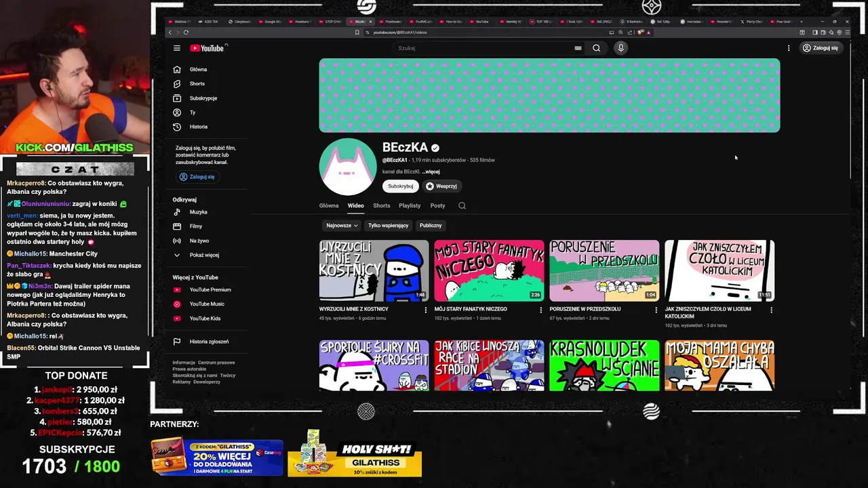This screenshot has width=868, height=488.
Task: Click the channel search magnifier icon
Action: tap(462, 205)
